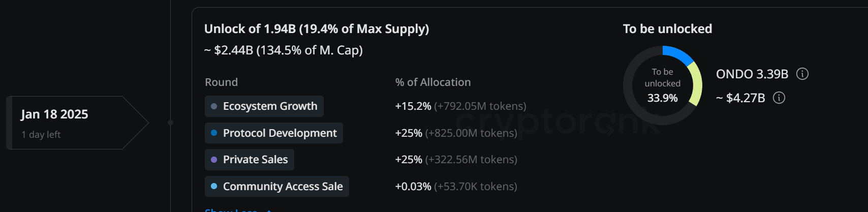Click the gray dot in Ecosystem Growth

pos(214,106)
